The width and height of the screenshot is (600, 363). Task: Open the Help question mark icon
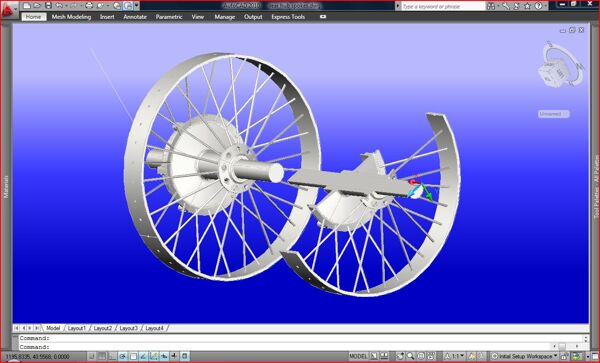[538, 6]
